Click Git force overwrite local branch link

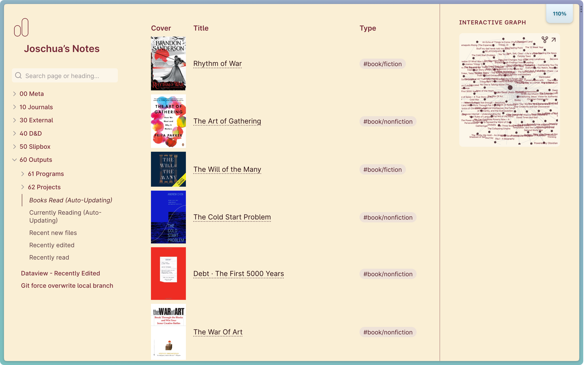tap(67, 286)
